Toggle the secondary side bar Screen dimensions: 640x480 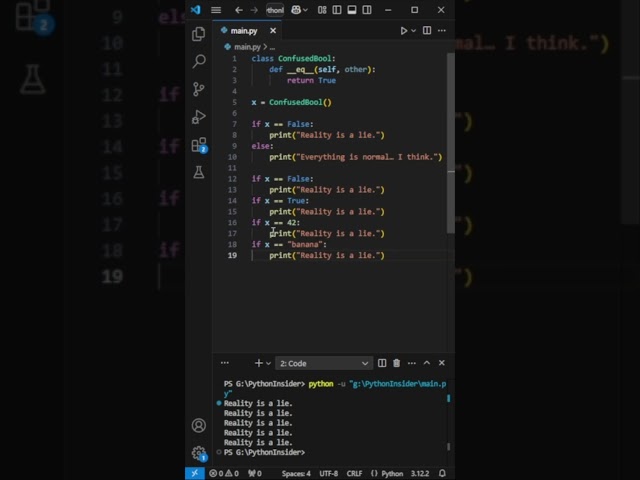pyautogui.click(x=367, y=10)
